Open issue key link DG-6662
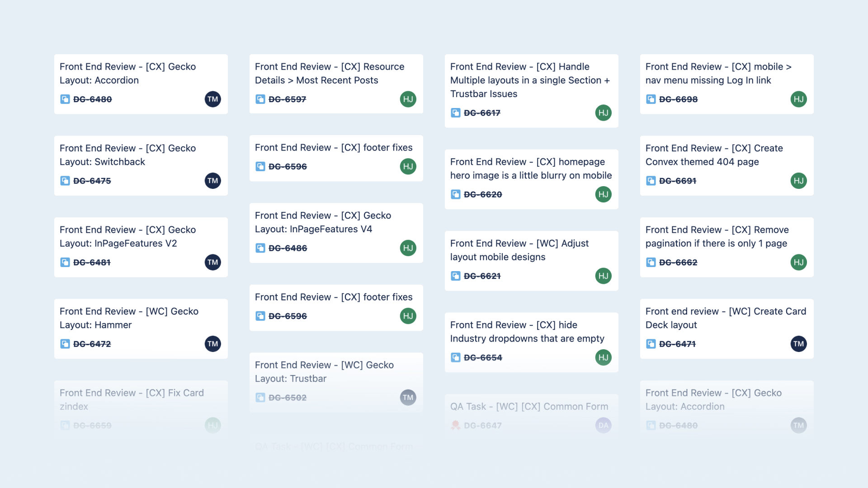This screenshot has width=868, height=488. click(678, 263)
